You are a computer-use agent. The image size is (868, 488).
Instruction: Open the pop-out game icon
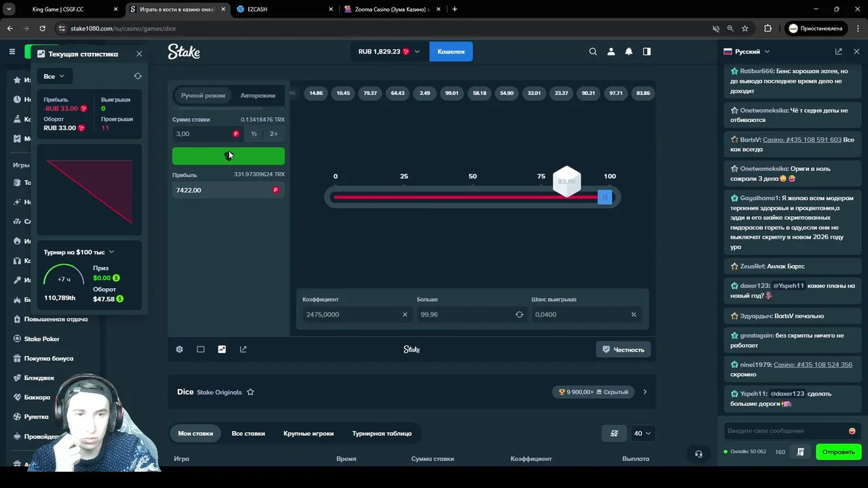(x=243, y=350)
